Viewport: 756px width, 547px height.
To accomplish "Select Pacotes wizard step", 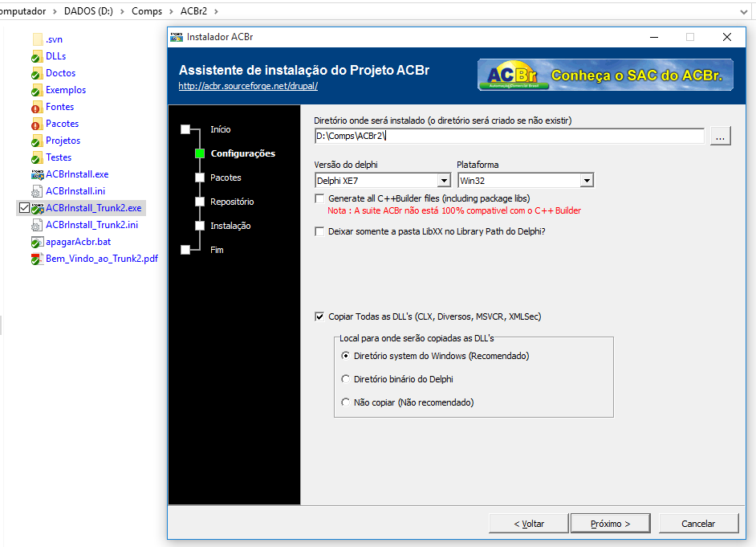I will point(226,178).
